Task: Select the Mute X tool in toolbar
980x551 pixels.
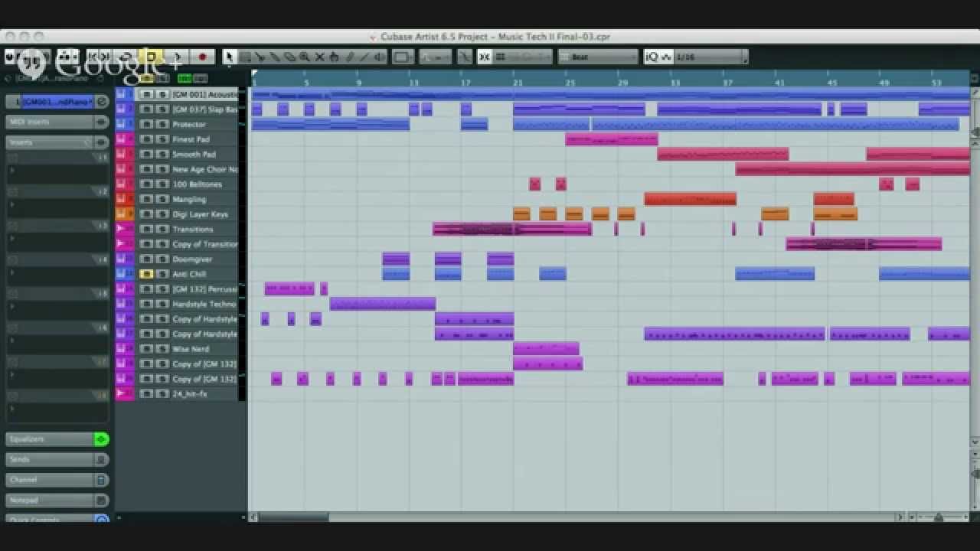Action: point(320,57)
